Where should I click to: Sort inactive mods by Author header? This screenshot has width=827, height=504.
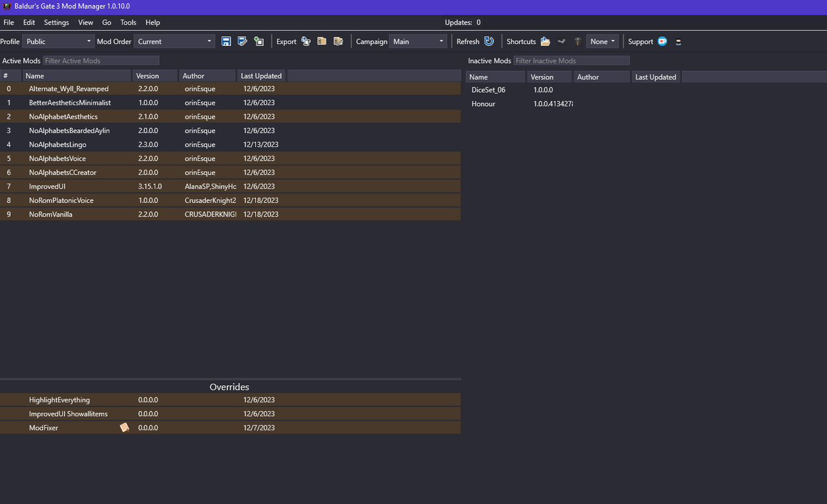pos(602,77)
